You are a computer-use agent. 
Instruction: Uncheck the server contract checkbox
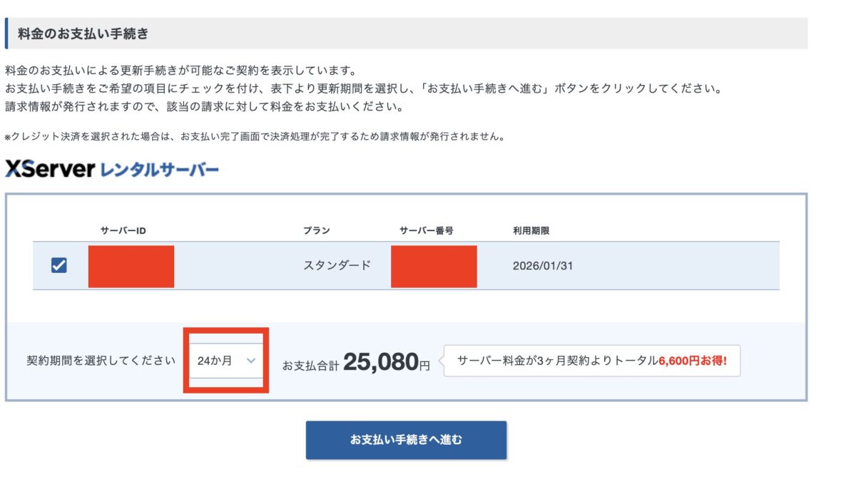(58, 266)
